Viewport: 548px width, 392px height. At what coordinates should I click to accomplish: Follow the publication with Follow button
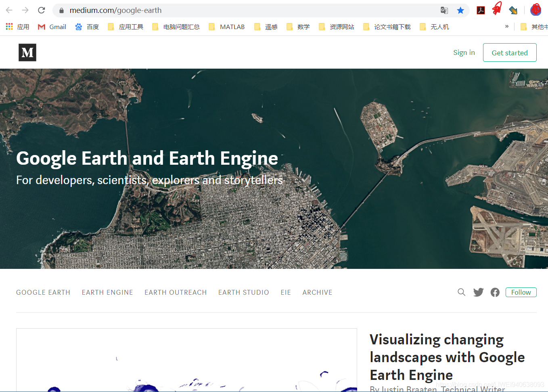coord(521,292)
